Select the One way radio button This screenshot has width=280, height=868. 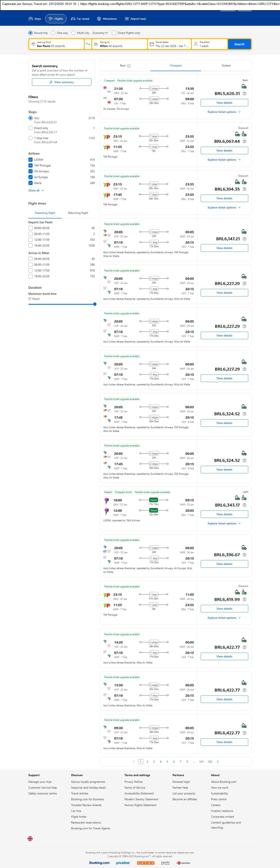(x=53, y=33)
